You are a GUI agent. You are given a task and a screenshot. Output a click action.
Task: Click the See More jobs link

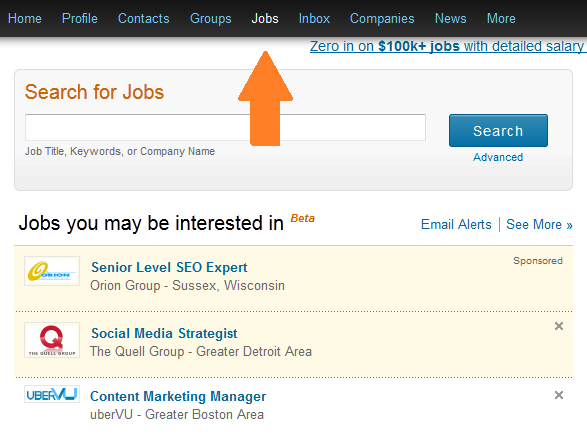(x=539, y=225)
